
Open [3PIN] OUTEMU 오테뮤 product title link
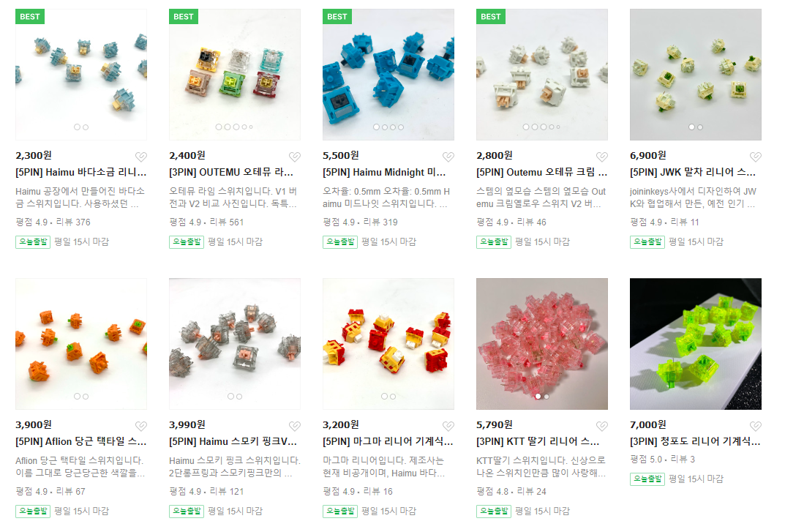tap(231, 172)
